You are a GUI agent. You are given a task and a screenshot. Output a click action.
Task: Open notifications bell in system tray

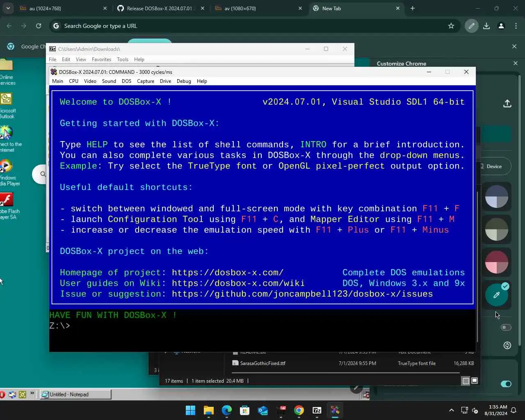[x=514, y=410]
